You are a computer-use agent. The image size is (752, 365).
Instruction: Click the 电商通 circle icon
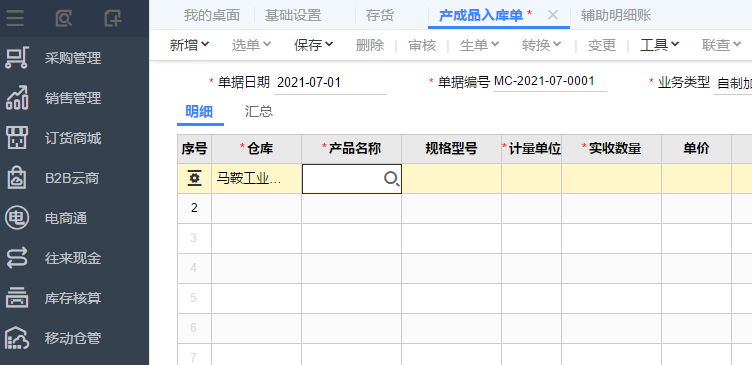(17, 218)
